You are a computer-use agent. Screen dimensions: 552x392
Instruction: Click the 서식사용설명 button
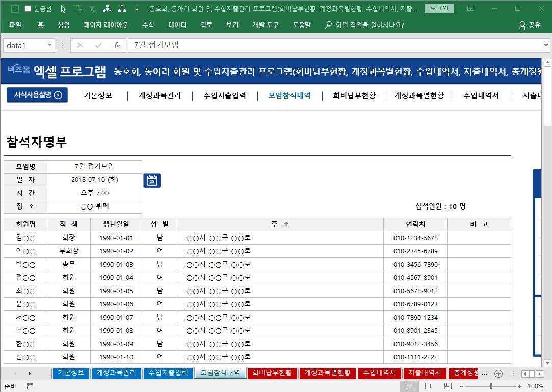click(37, 95)
